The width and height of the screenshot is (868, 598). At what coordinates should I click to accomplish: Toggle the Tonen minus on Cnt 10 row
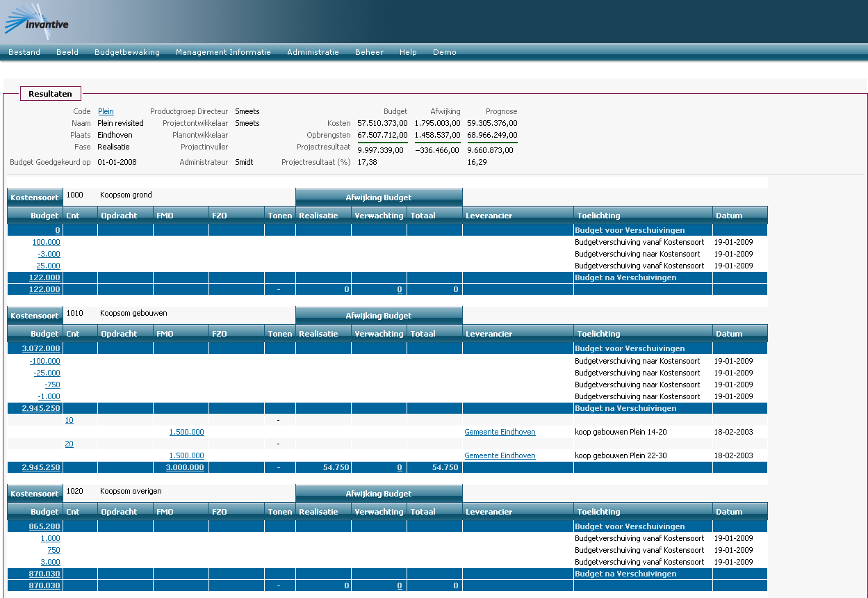tap(279, 420)
